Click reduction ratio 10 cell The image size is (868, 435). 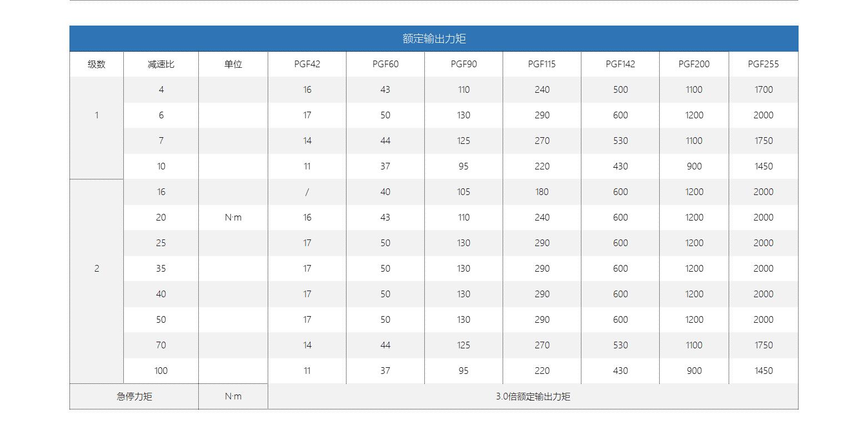click(161, 166)
